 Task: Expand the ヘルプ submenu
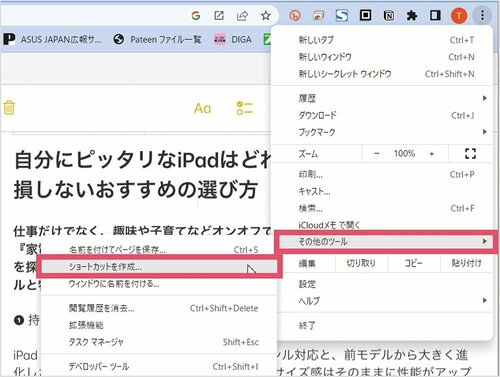[382, 301]
